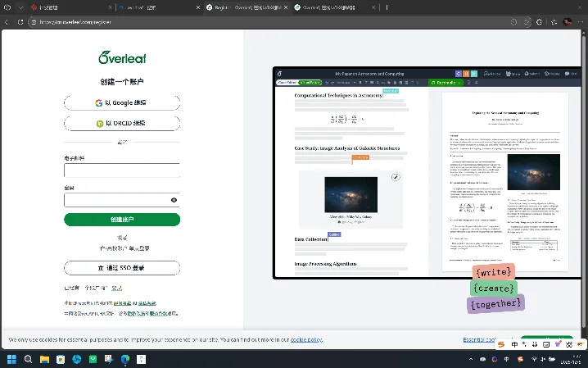
Task: Show hidden system tray icons
Action: (x=471, y=359)
